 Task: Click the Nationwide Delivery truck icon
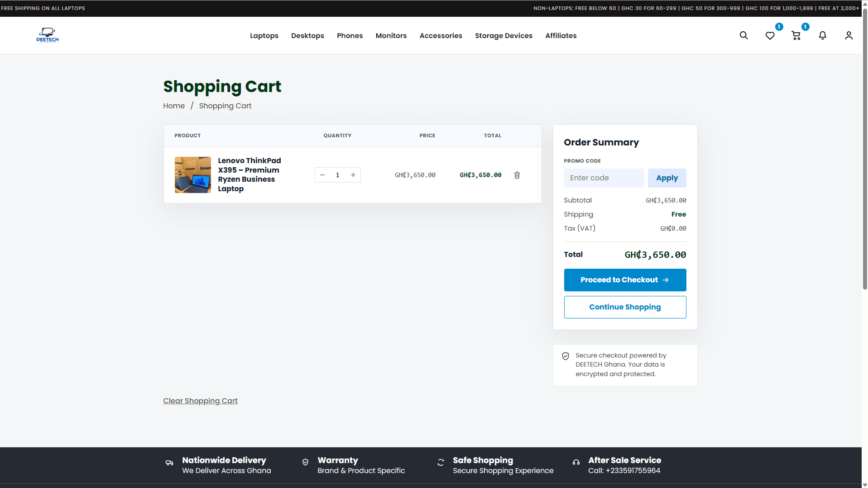click(169, 463)
